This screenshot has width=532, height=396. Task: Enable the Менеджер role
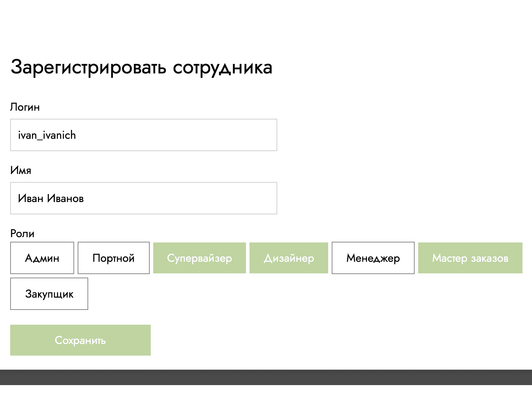pos(373,258)
